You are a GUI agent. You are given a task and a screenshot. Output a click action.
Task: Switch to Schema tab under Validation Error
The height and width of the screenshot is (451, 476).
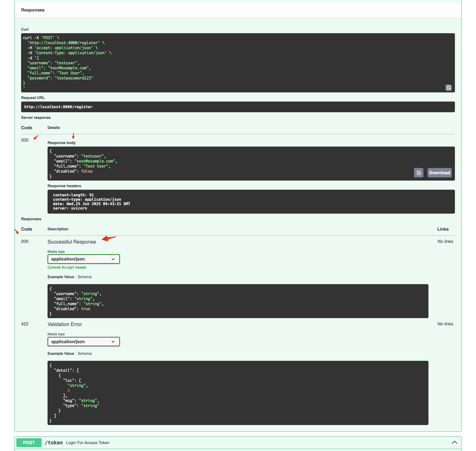click(84, 353)
